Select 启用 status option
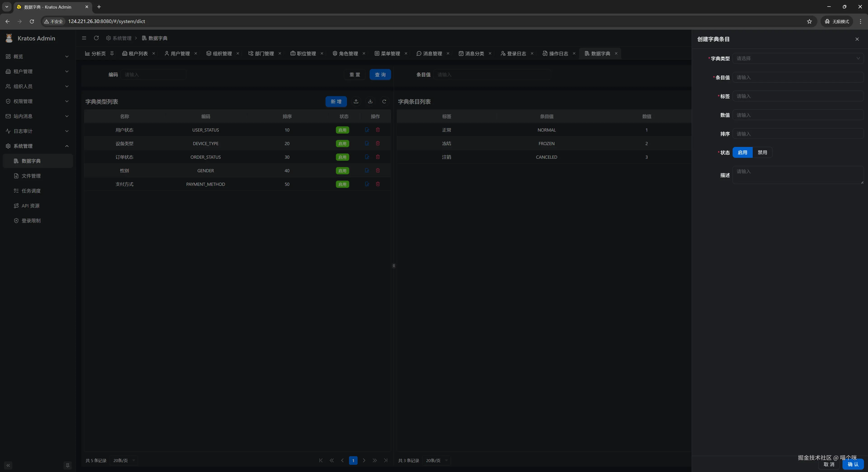Screen dimensions: 868x472 [742, 152]
